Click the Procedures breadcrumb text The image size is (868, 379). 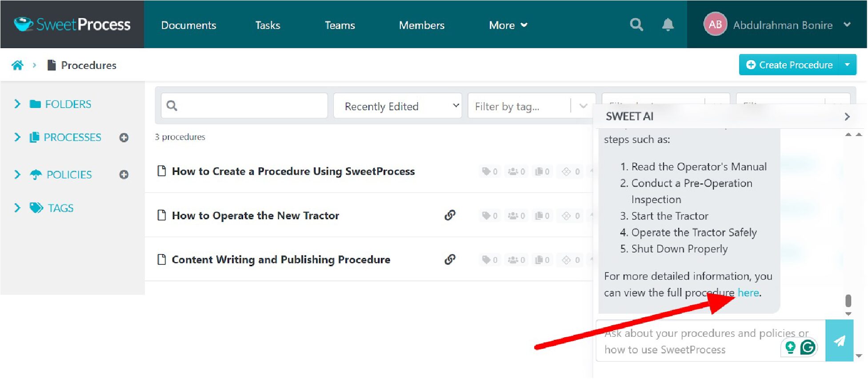pos(88,65)
